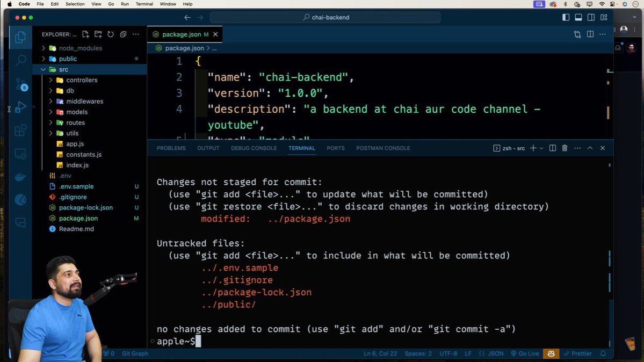Click the notifications bell in the status bar
This screenshot has width=644, height=362.
pyautogui.click(x=604, y=353)
